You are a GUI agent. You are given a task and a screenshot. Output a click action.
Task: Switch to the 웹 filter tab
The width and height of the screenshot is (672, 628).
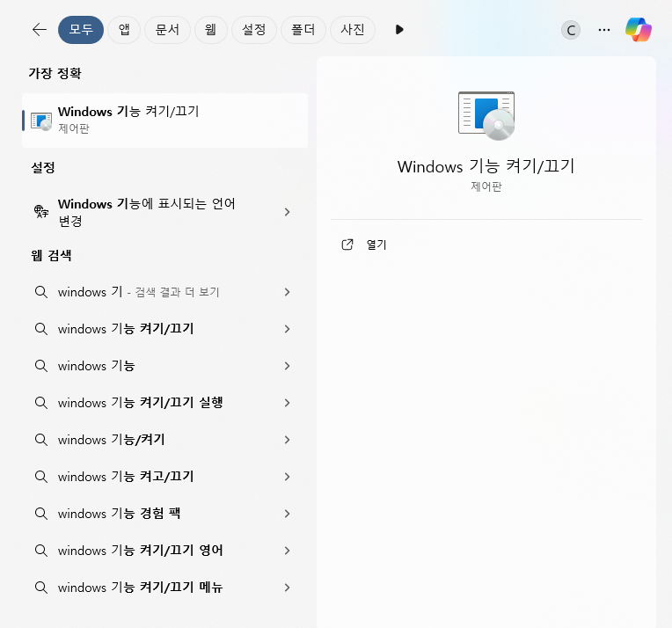coord(210,30)
